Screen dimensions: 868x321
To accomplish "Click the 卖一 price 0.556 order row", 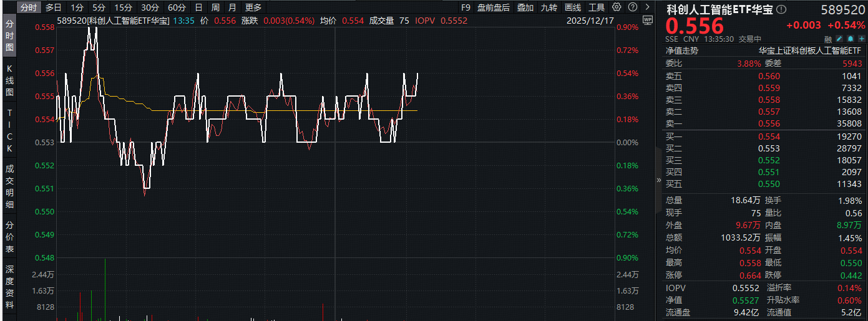I will click(x=768, y=123).
